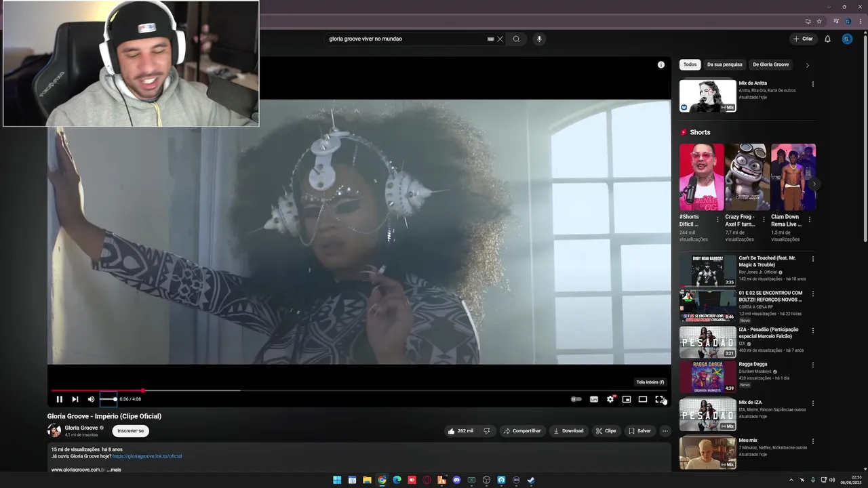Screen dimensions: 868x488
Task: Click the Compartilhar button
Action: 521,431
